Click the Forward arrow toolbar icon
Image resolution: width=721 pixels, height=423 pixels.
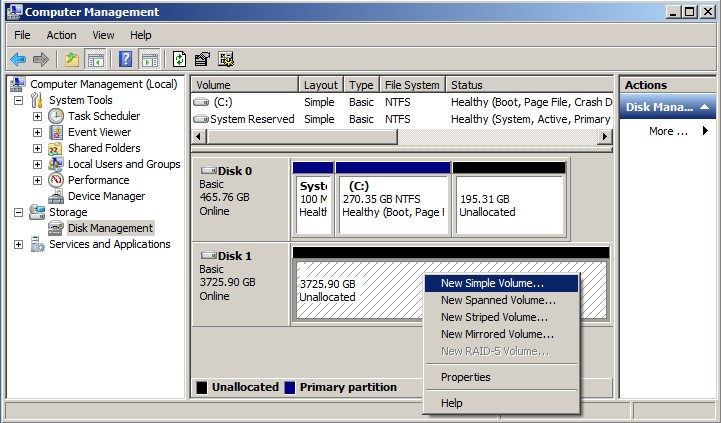coord(41,59)
